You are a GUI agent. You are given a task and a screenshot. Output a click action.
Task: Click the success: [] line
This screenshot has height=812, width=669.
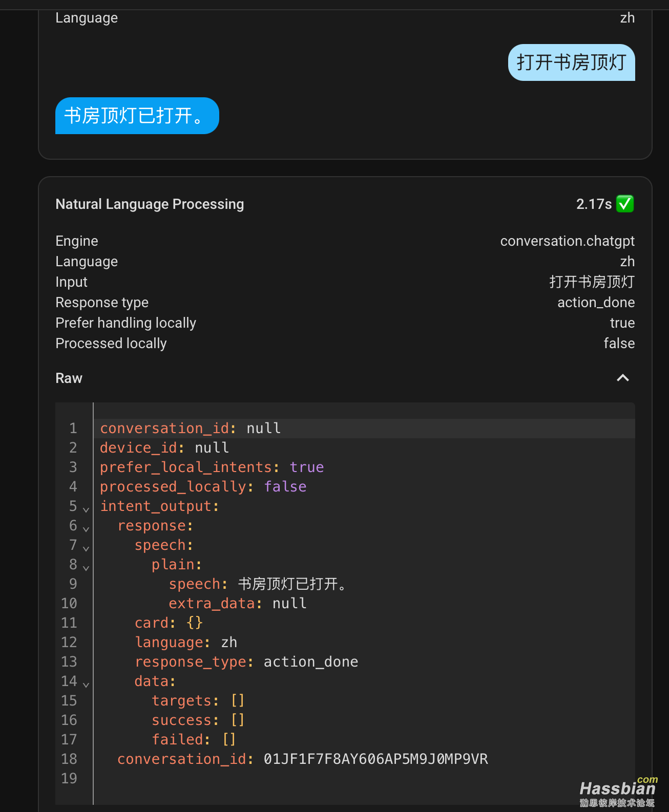click(x=199, y=720)
